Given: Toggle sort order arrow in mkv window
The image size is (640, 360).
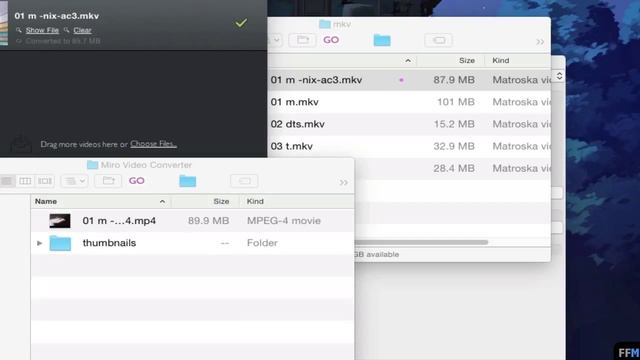Looking at the screenshot, I should pyautogui.click(x=408, y=60).
